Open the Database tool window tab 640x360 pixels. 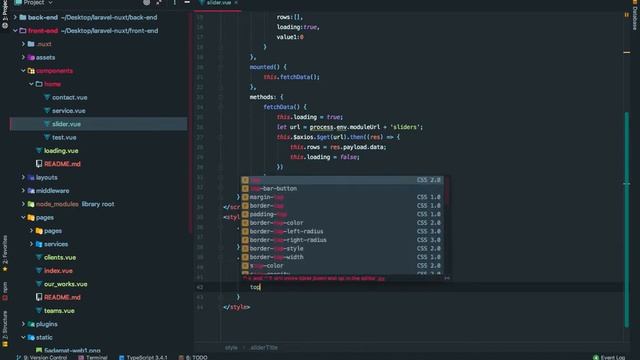point(635,16)
